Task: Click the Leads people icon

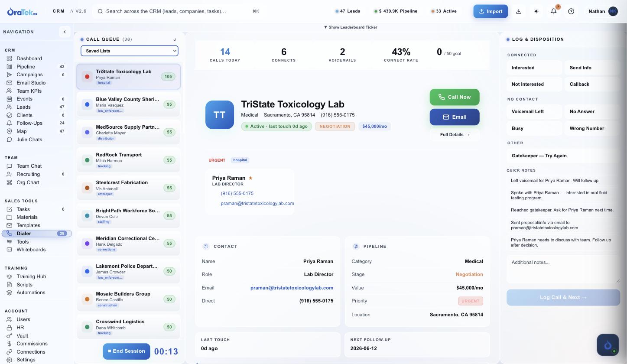Action: point(9,107)
